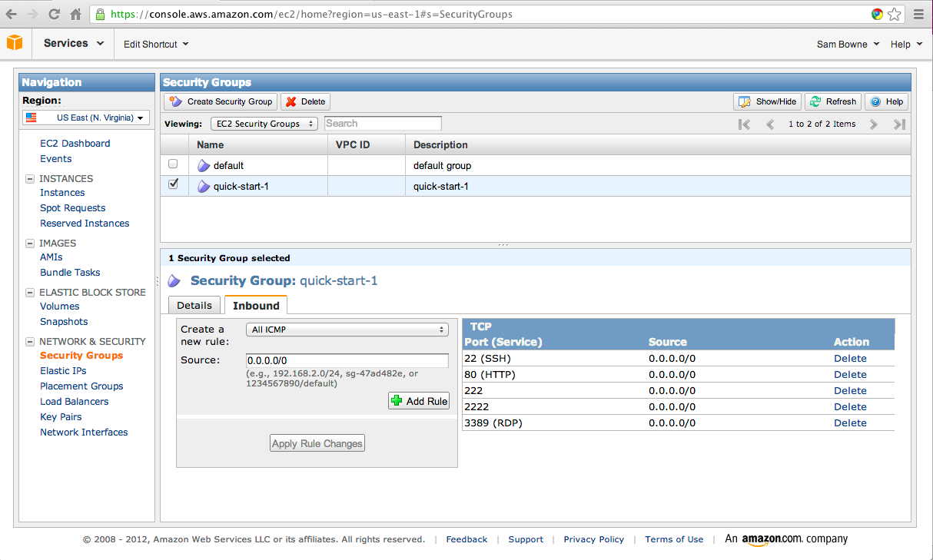Collapse the INSTANCES section
The image size is (933, 560).
pos(30,179)
